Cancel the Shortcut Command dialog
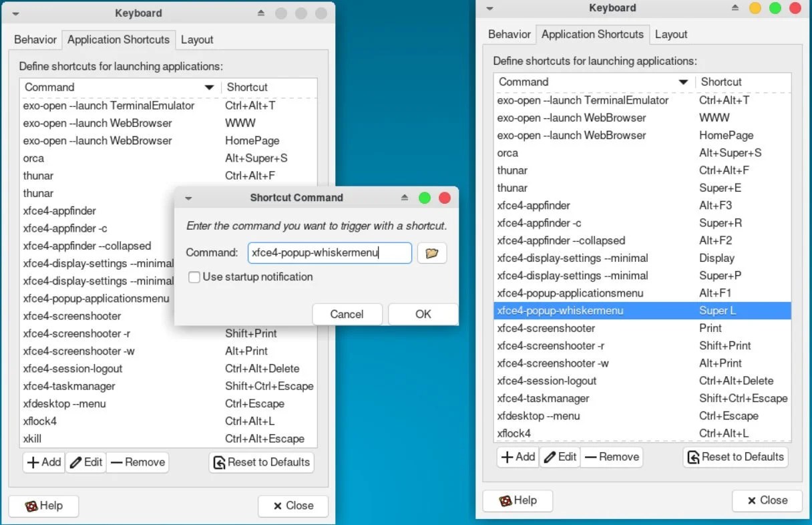 [347, 314]
